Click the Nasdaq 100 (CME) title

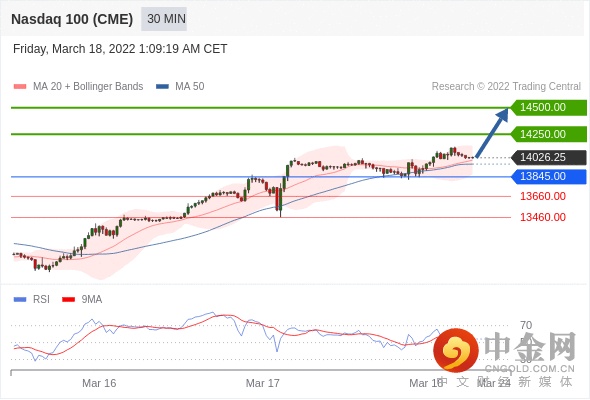tap(72, 19)
